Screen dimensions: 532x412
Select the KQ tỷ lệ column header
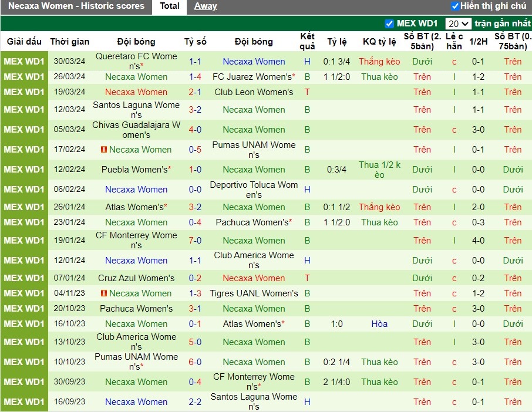pos(379,41)
